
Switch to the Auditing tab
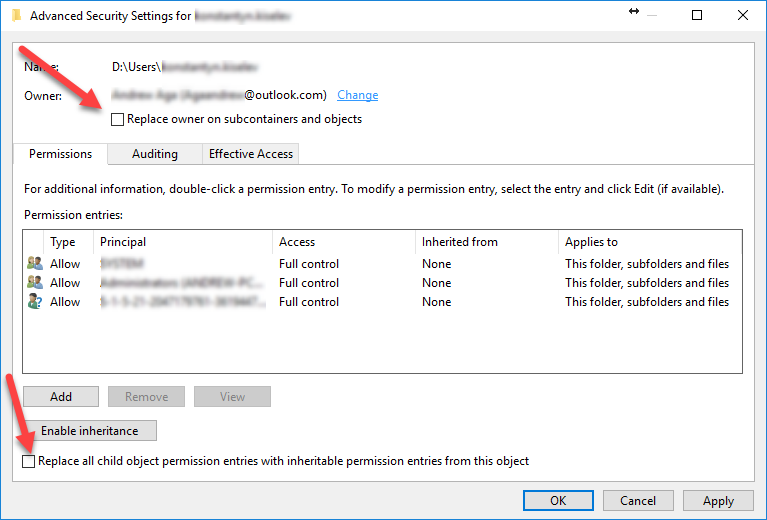(155, 154)
